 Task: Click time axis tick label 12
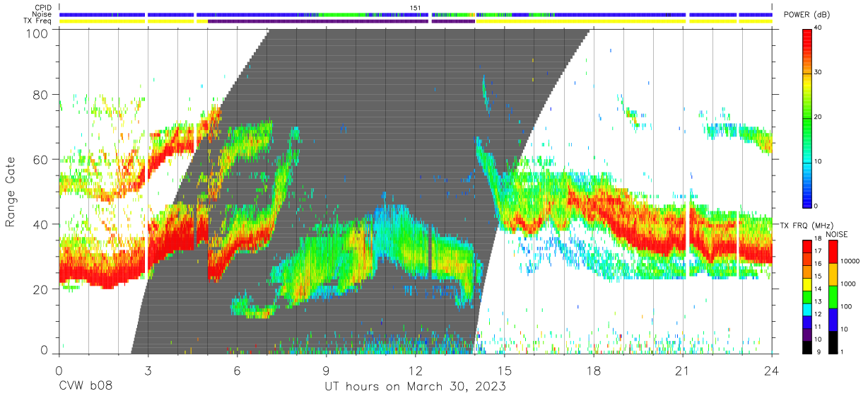click(415, 371)
